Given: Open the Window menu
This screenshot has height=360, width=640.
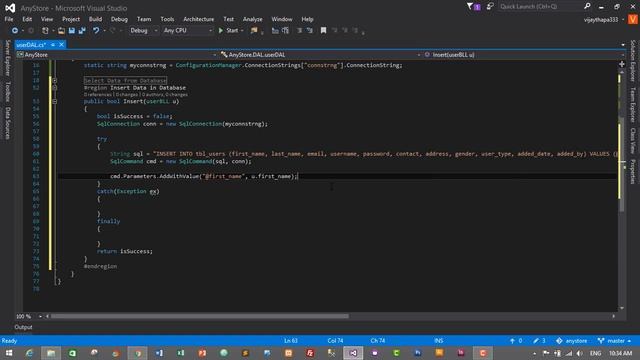Looking at the screenshot, I should (x=282, y=19).
